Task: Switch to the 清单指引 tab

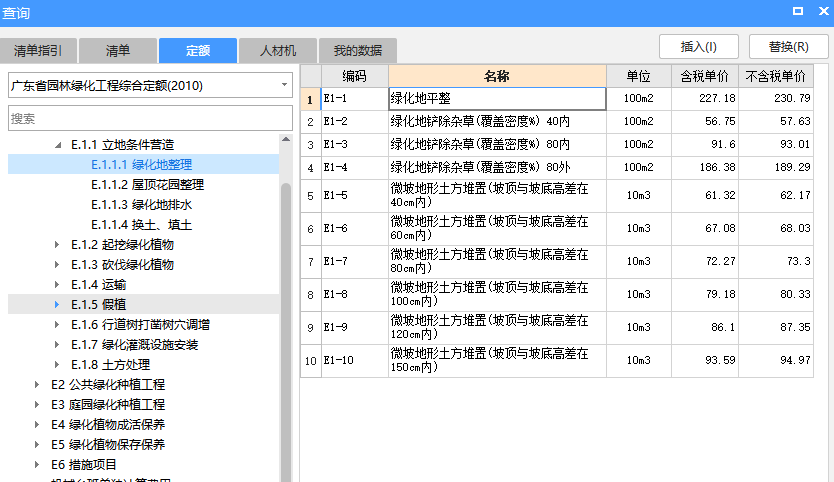Action: [38, 51]
